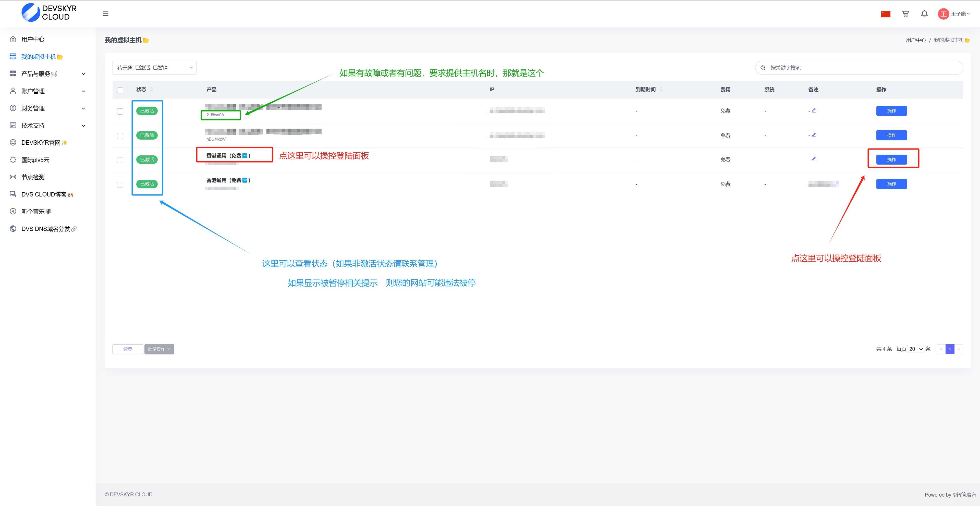Toggle the select-all checkbox in table header
980x506 pixels.
coord(120,90)
